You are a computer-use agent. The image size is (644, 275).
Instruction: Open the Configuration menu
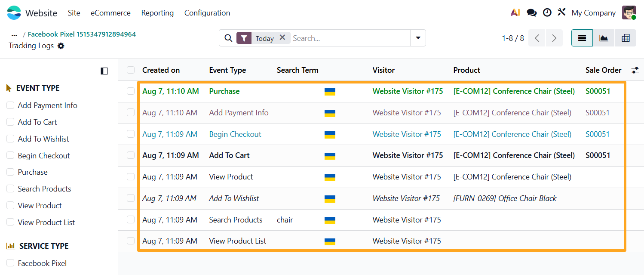207,13
